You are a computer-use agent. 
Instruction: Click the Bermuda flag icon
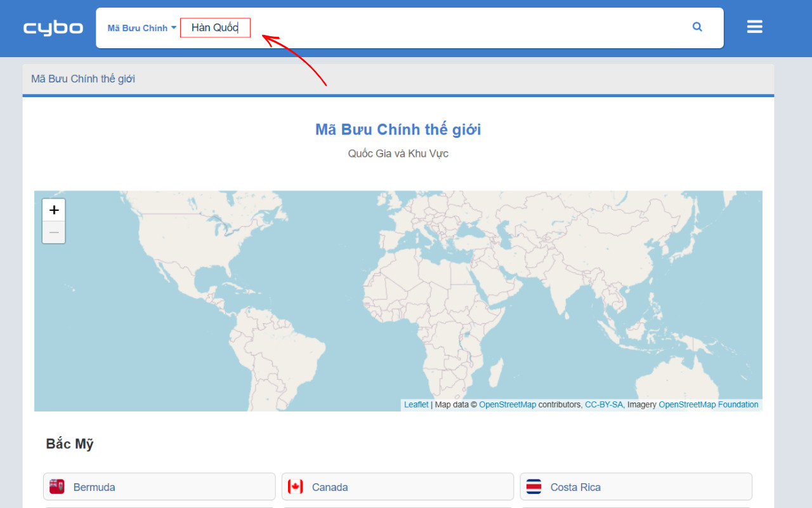click(56, 486)
